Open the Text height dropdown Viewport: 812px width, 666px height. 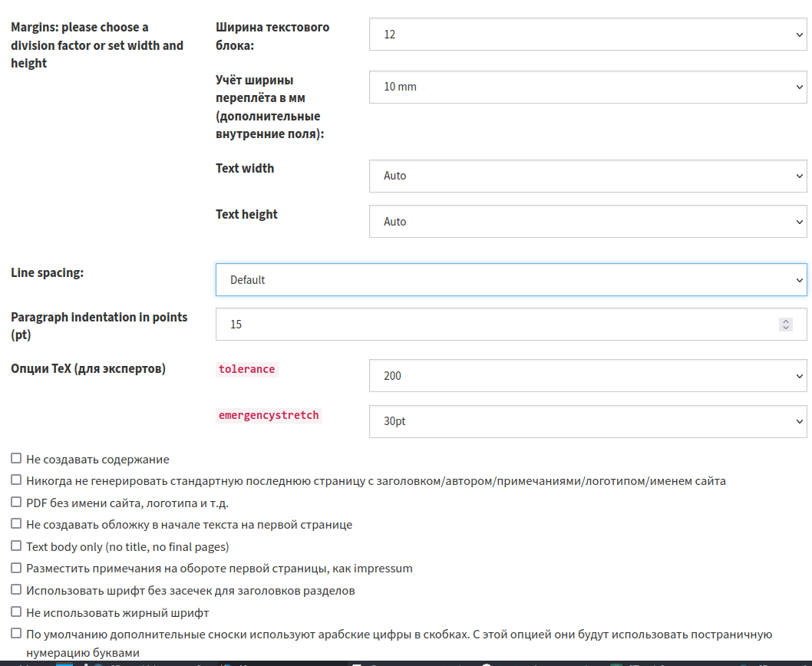pyautogui.click(x=587, y=222)
